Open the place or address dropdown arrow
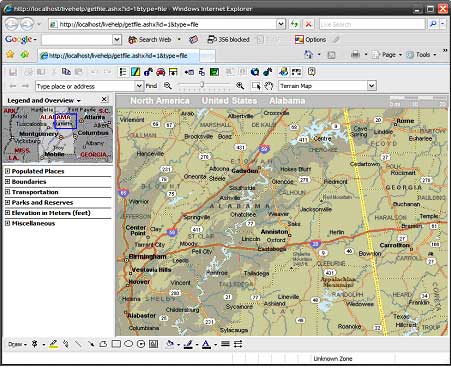Viewport: 451px width, 368px height. pos(139,86)
